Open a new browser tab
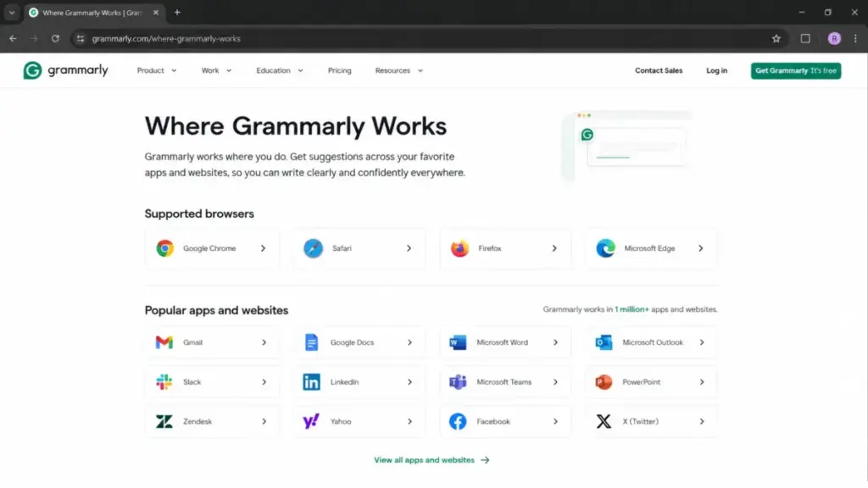868x488 pixels. (x=177, y=12)
